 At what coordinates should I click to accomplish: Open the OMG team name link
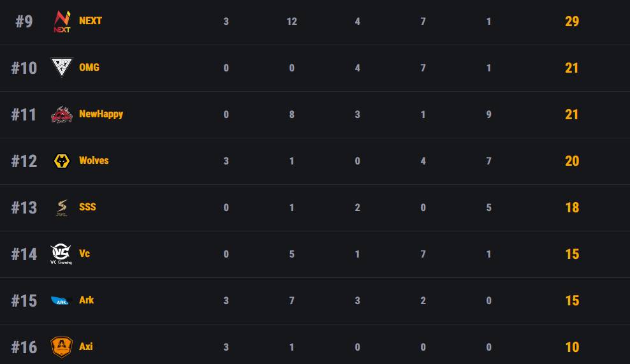[89, 67]
